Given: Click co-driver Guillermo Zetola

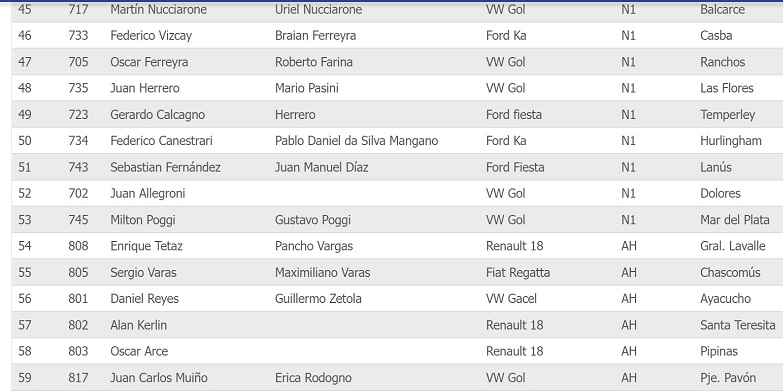Looking at the screenshot, I should (x=318, y=299).
